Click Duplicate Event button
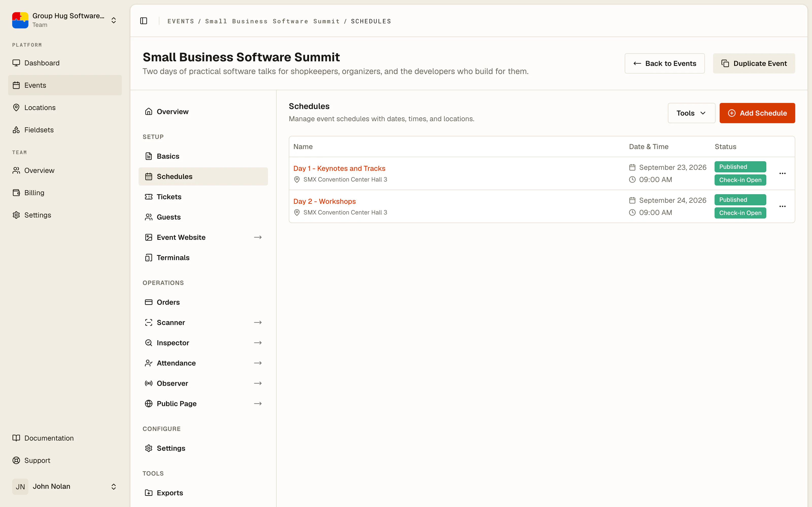This screenshot has width=812, height=507. [754, 63]
